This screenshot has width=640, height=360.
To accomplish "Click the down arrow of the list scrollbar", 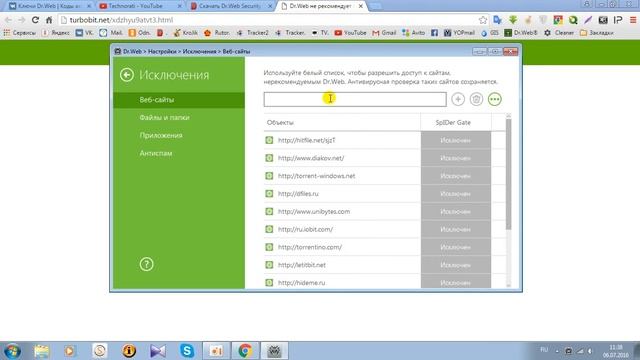I will (508, 285).
